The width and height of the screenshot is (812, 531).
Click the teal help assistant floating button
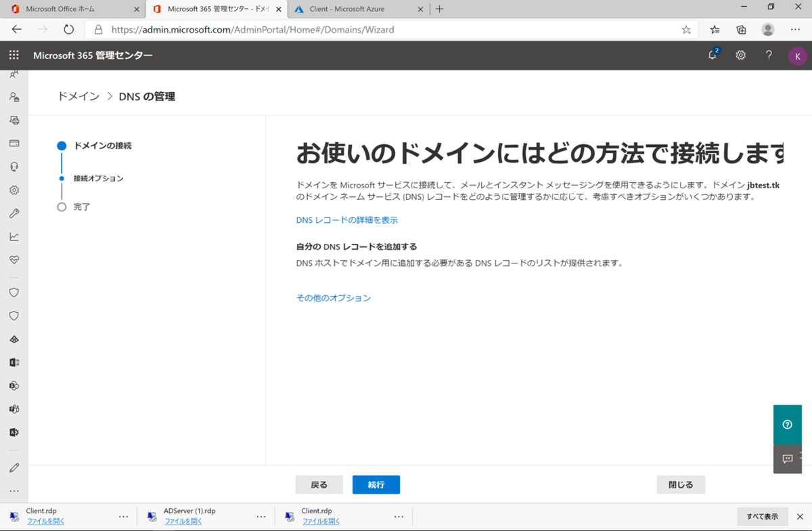(x=788, y=425)
